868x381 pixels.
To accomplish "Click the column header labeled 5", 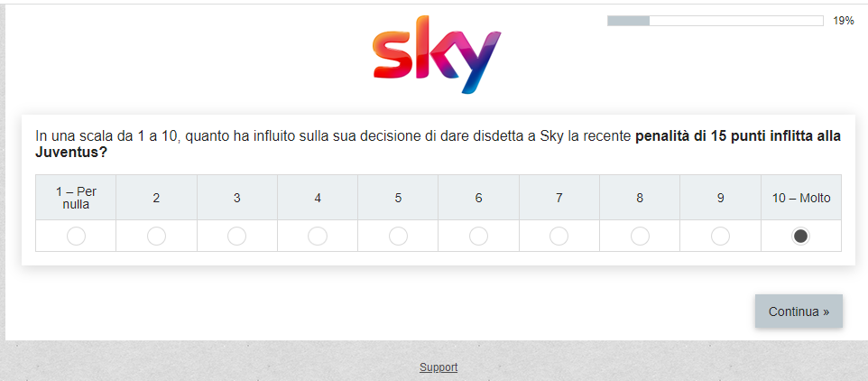I will 398,198.
